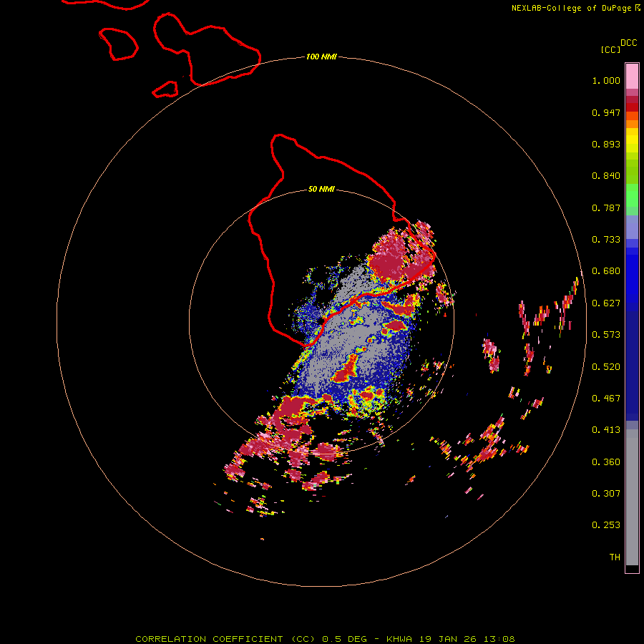Pick the 0.840 scale value

coord(606,176)
